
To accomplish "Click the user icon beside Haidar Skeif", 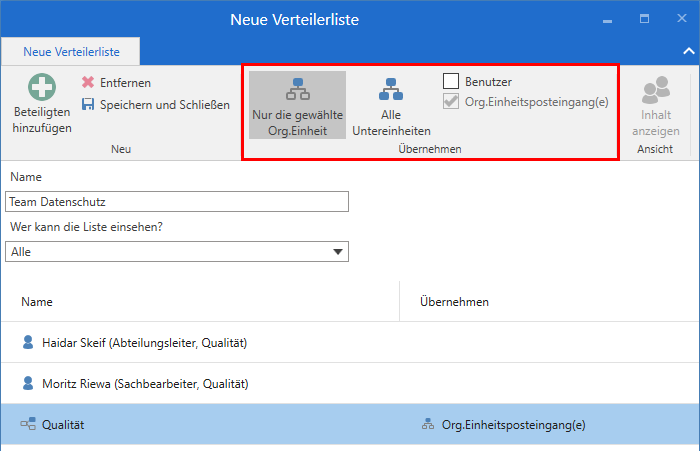I will [28, 342].
